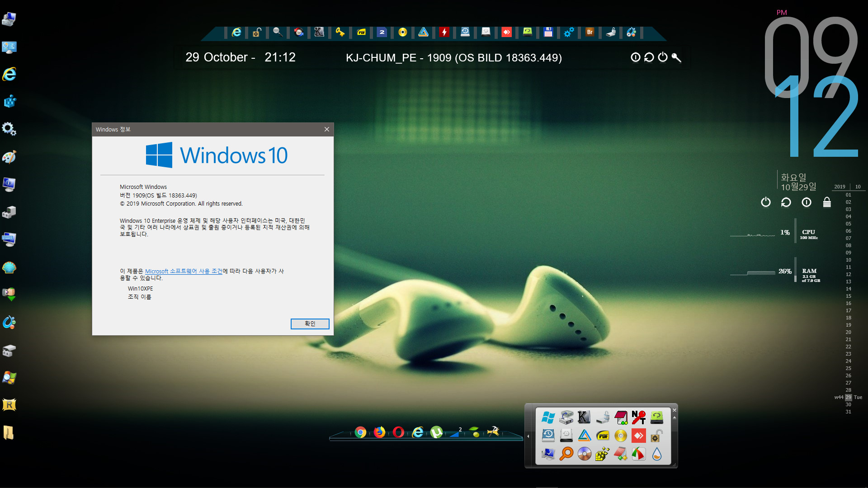Launch Adobe Bridge (Br) from top toolbar
868x488 pixels.
coord(590,32)
